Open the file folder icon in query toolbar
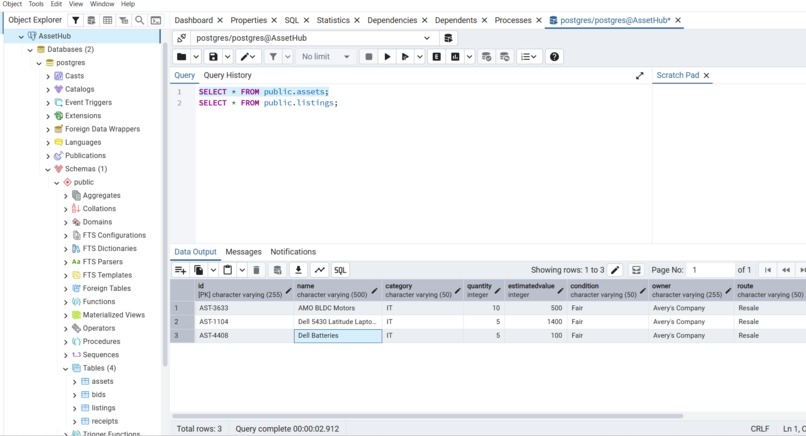 point(181,57)
